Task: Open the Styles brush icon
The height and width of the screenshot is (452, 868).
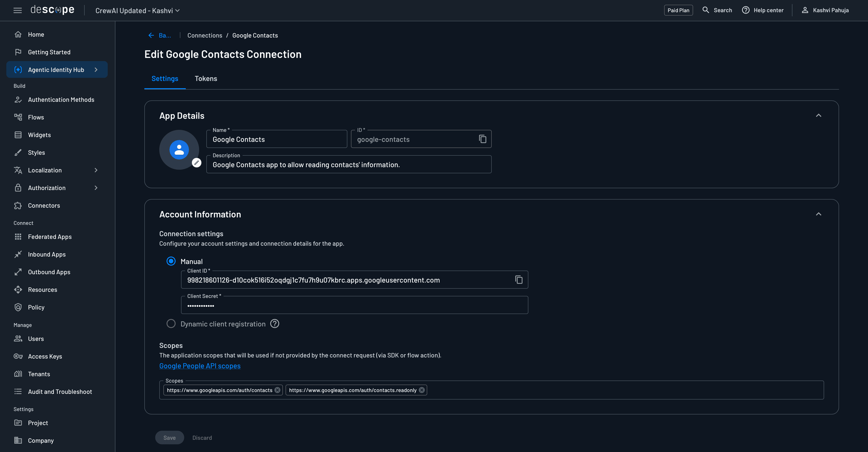Action: (18, 152)
